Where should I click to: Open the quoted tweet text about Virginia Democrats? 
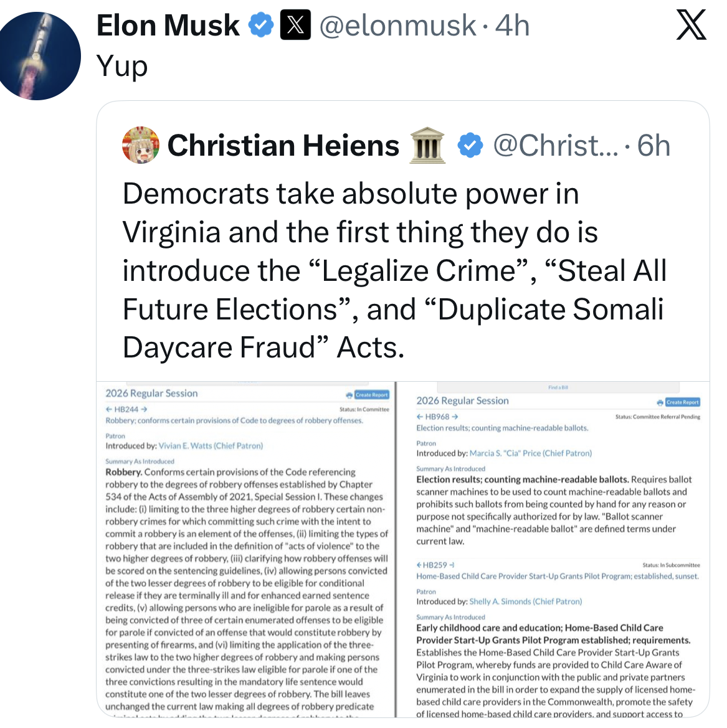click(394, 270)
